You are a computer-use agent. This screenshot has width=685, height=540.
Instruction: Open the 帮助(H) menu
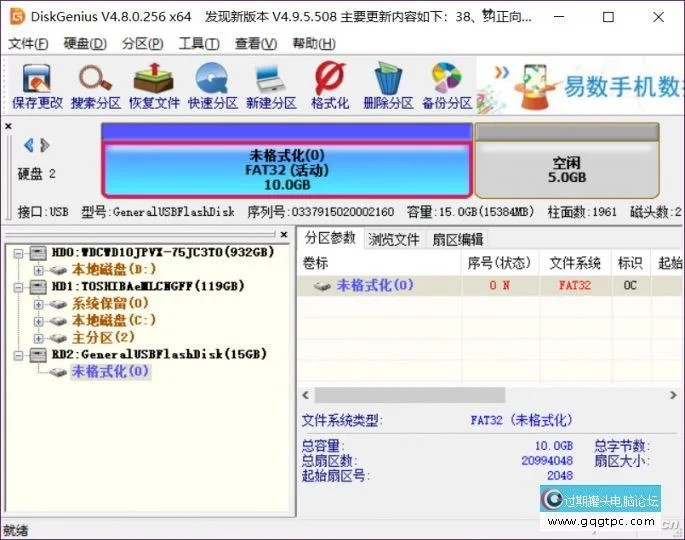point(314,44)
